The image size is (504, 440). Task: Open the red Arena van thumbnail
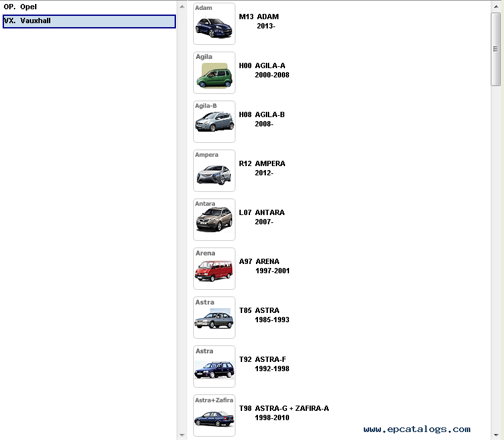click(x=214, y=269)
